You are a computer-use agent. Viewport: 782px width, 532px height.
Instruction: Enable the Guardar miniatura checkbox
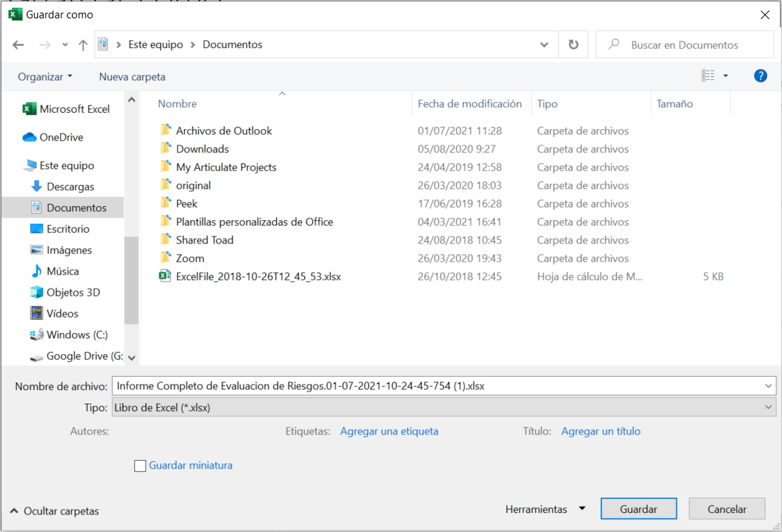[x=140, y=466]
